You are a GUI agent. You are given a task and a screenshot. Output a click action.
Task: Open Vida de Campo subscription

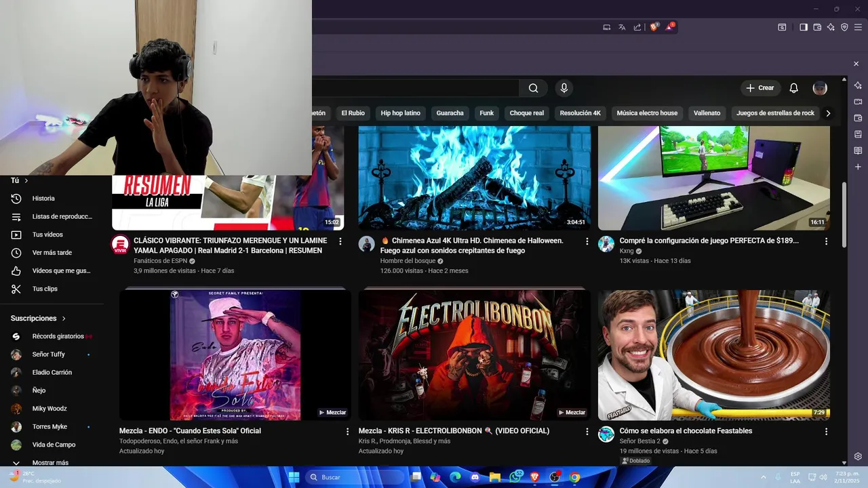click(x=52, y=445)
